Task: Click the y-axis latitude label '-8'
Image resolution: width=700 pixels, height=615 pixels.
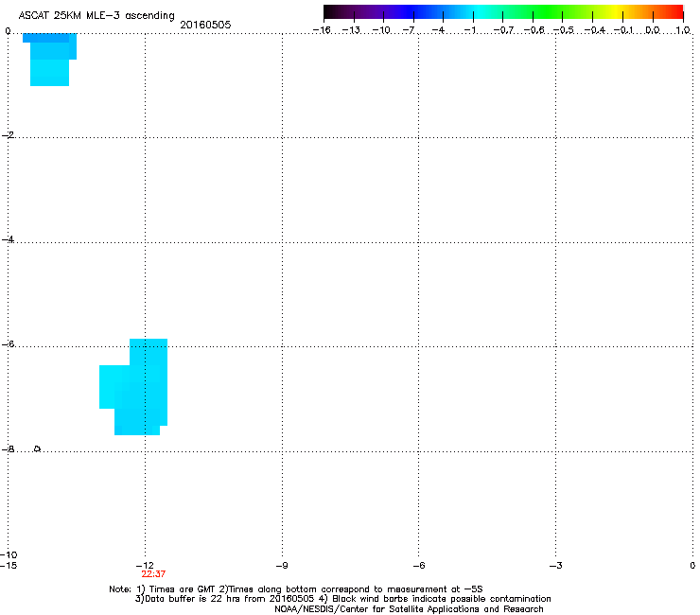Action: pyautogui.click(x=8, y=448)
